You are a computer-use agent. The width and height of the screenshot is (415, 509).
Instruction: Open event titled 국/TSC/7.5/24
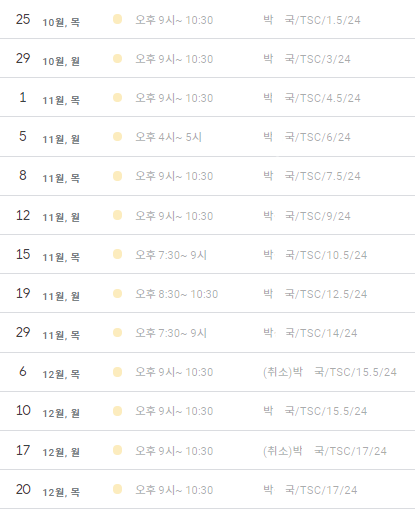click(312, 176)
